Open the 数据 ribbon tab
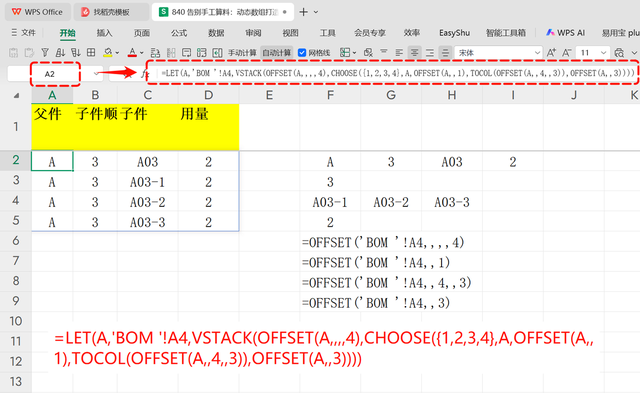The image size is (640, 393). [x=216, y=33]
